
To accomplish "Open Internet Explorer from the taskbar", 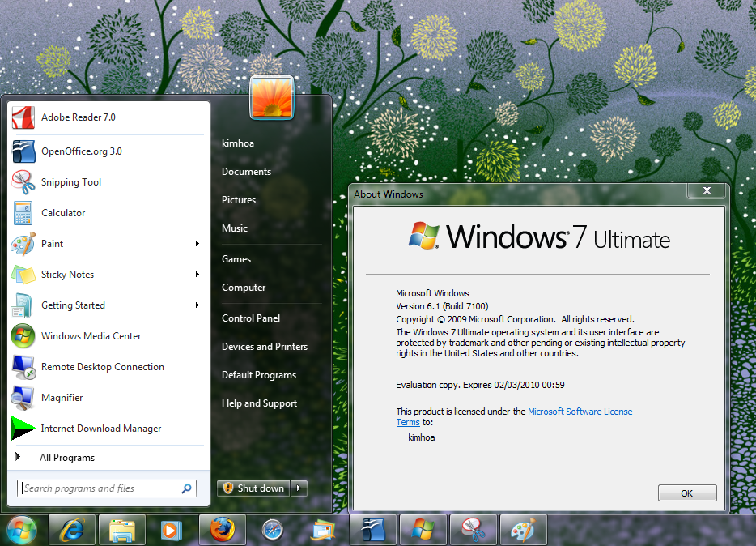I will [73, 530].
